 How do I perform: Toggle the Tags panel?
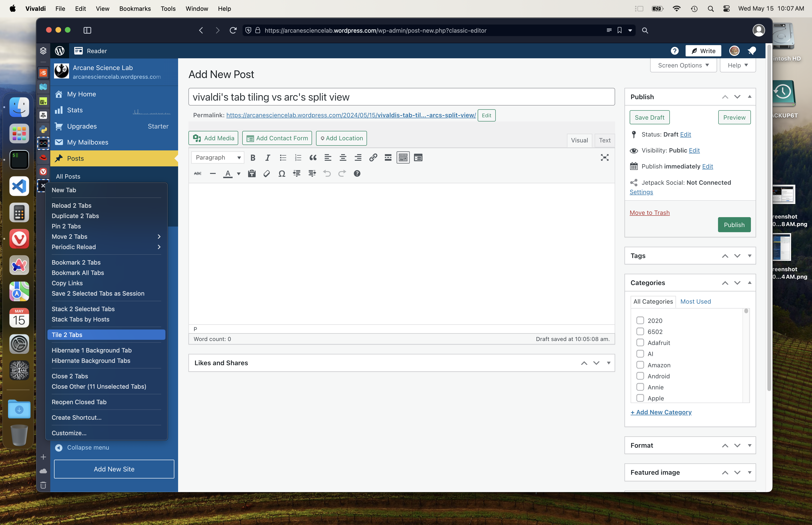[749, 256]
